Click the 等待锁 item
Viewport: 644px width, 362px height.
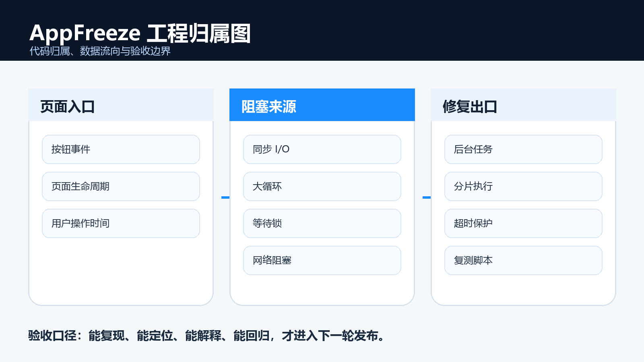[322, 224]
